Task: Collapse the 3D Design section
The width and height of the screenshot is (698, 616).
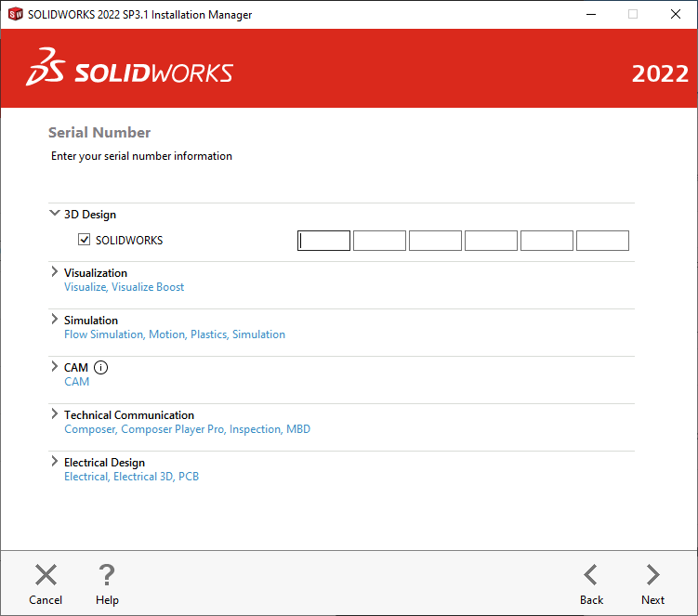Action: [54, 213]
